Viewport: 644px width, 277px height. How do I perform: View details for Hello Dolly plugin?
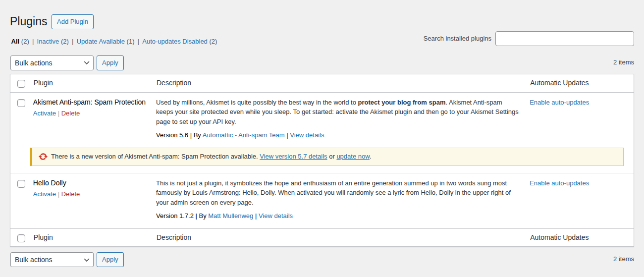[275, 216]
